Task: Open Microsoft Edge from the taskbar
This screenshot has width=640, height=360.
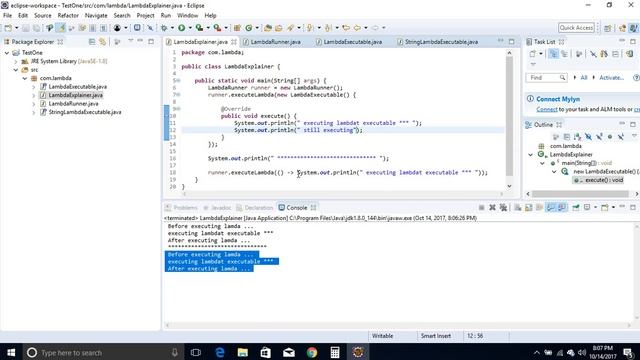Action: [x=220, y=352]
